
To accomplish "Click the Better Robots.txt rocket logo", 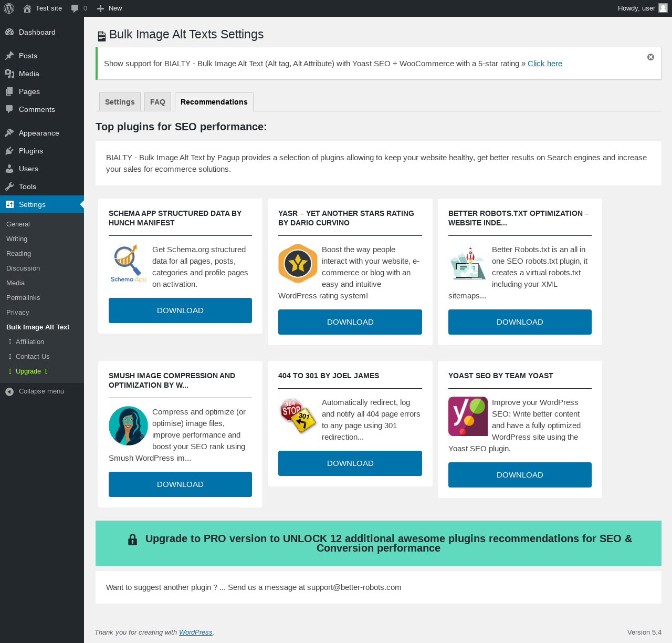I will click(468, 264).
